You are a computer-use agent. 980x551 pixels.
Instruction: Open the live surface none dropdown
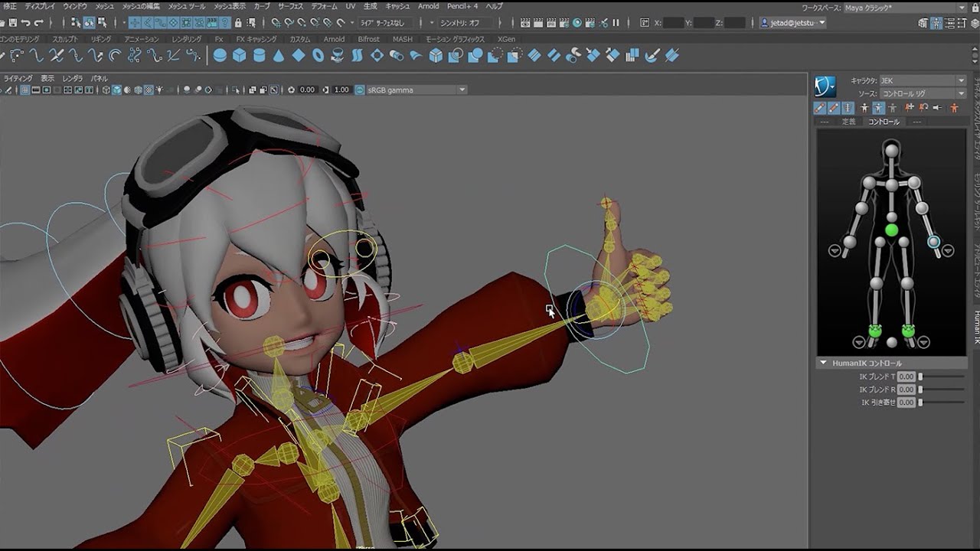384,22
